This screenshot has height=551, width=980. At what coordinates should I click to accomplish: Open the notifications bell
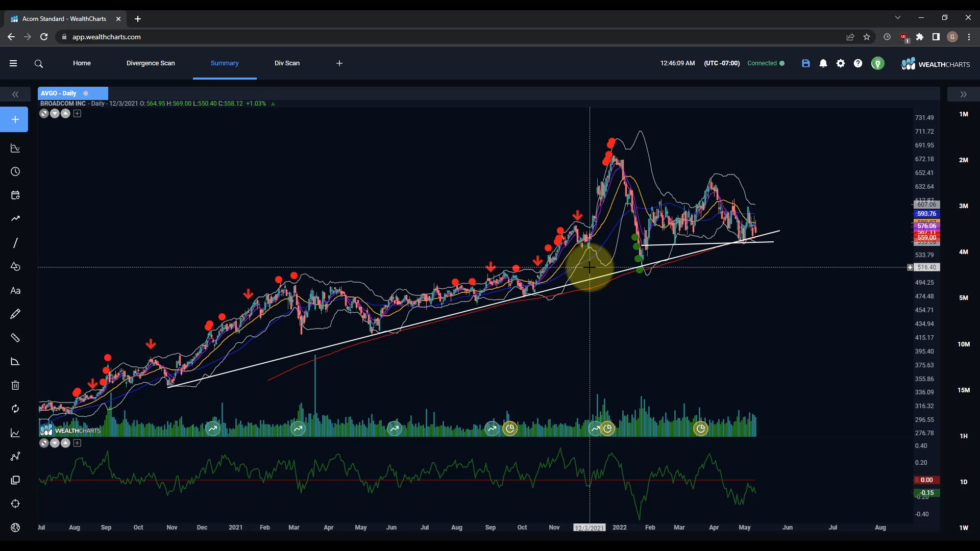(823, 63)
